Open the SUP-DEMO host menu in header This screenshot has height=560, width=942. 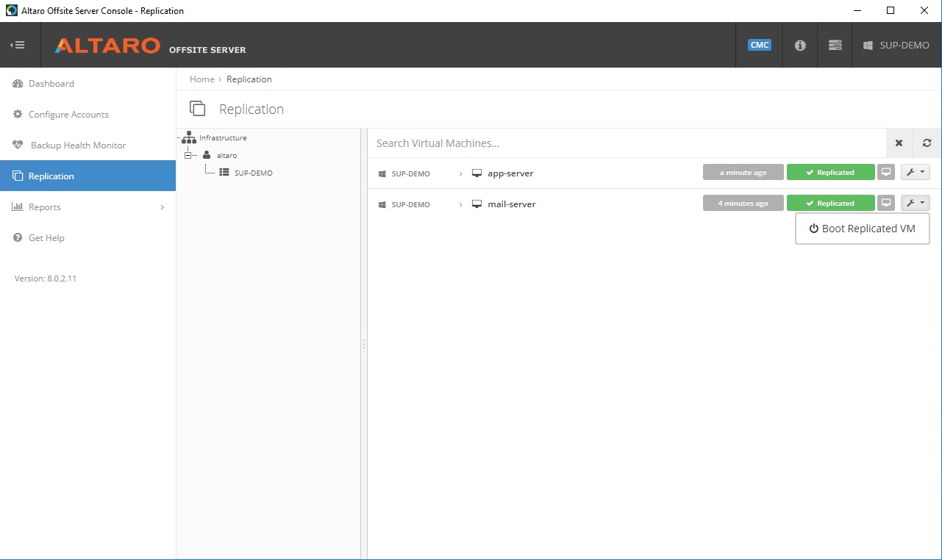point(896,45)
